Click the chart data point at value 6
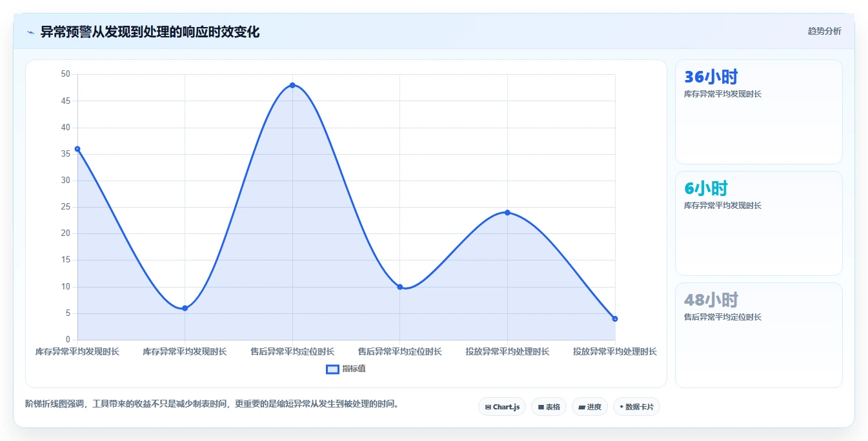The width and height of the screenshot is (868, 441). tap(185, 308)
